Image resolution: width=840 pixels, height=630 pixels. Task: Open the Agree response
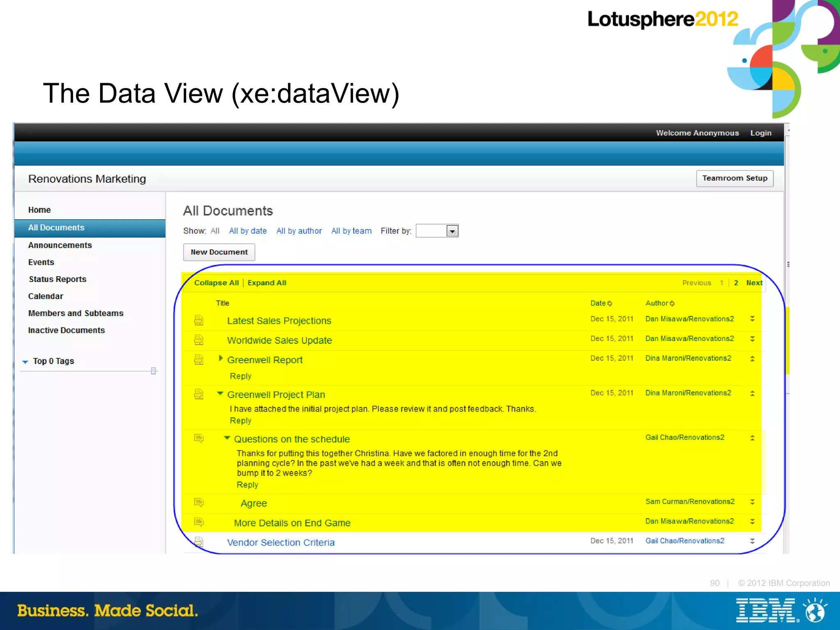(x=254, y=503)
